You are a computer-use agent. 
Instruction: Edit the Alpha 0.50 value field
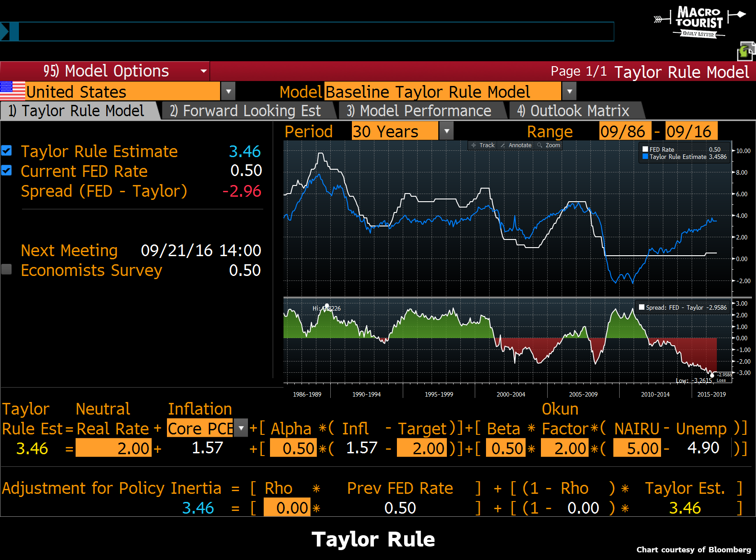pos(293,448)
